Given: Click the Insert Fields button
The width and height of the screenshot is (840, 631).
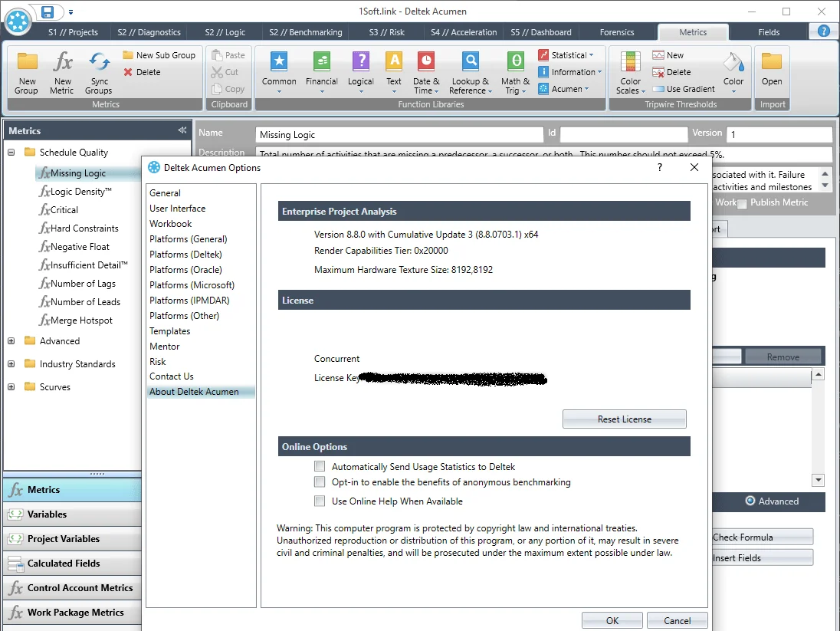Looking at the screenshot, I should 763,558.
